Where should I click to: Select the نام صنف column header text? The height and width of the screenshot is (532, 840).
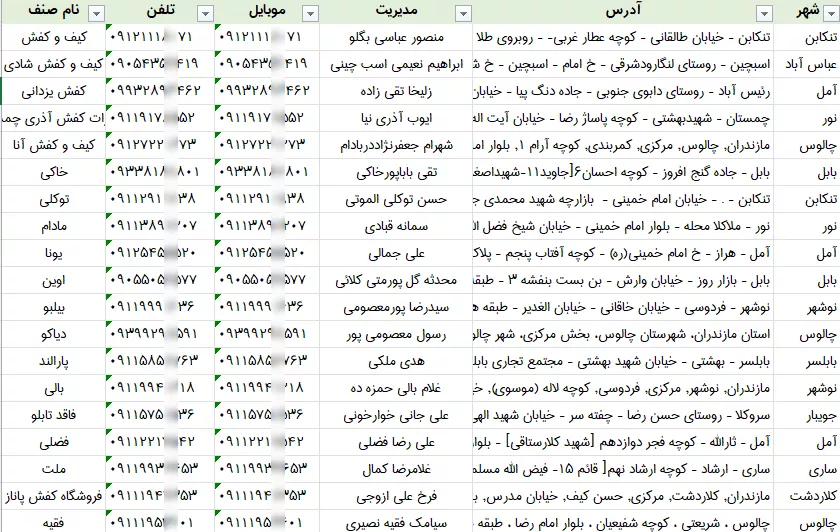coord(54,11)
